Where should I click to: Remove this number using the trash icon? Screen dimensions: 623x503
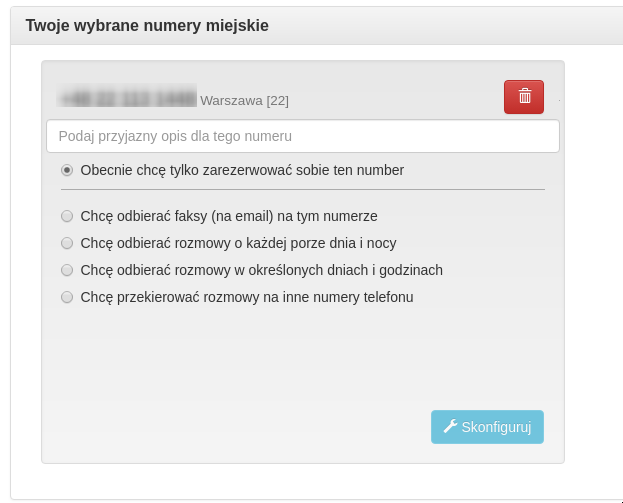point(524,97)
